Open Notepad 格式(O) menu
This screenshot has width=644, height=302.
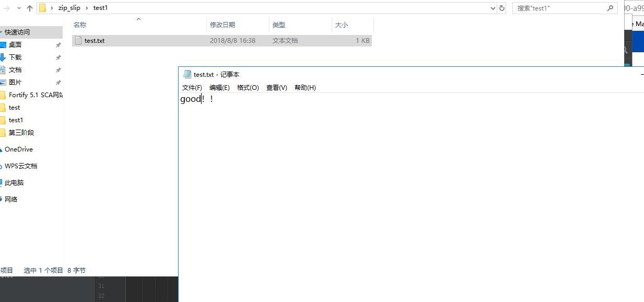coord(248,88)
